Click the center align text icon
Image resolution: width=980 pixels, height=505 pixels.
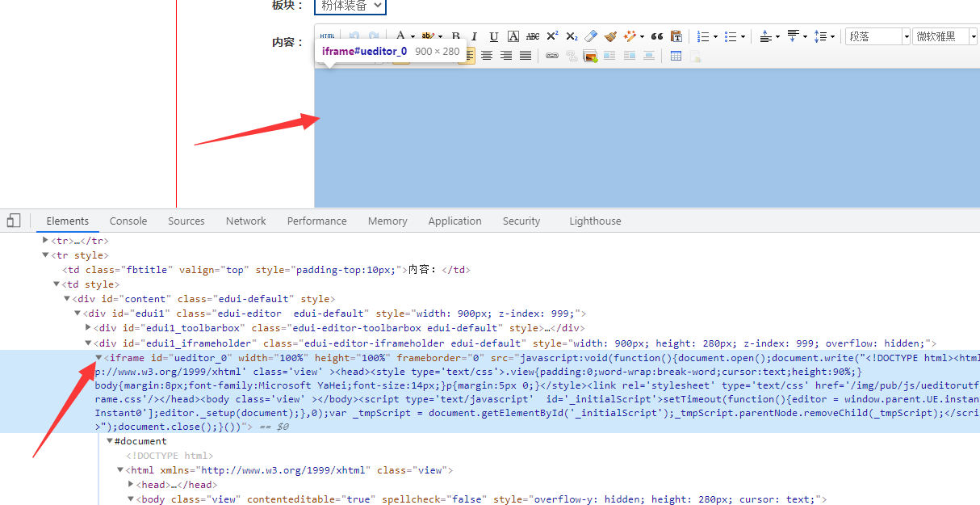click(x=486, y=54)
